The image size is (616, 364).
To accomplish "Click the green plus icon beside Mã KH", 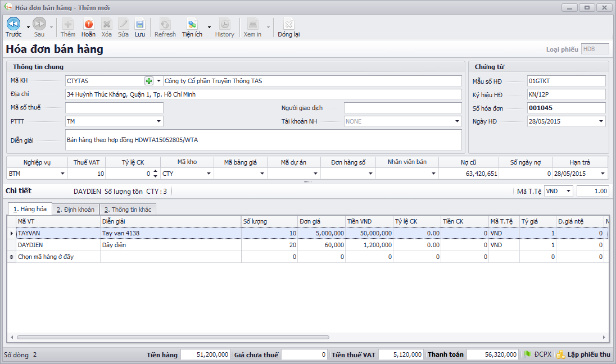I will pyautogui.click(x=149, y=81).
